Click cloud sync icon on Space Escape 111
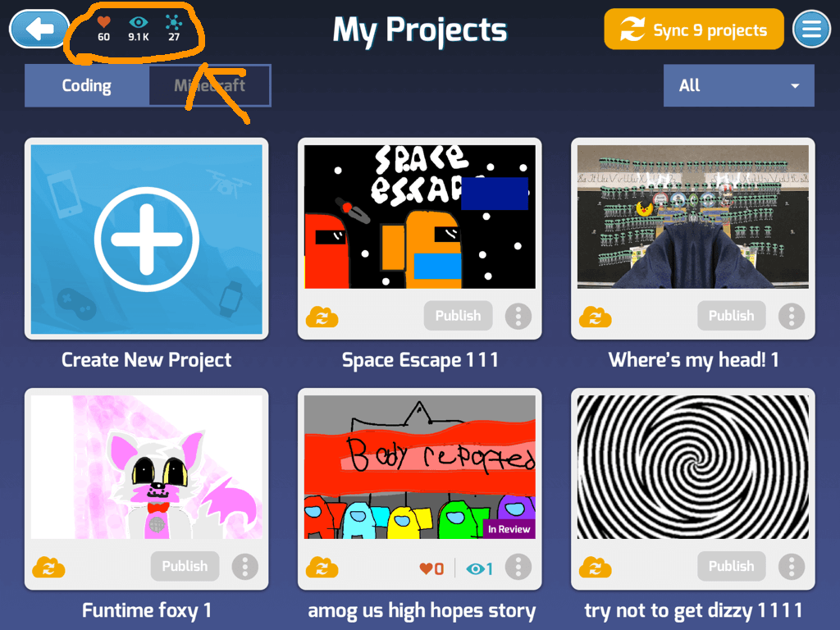 click(322, 317)
